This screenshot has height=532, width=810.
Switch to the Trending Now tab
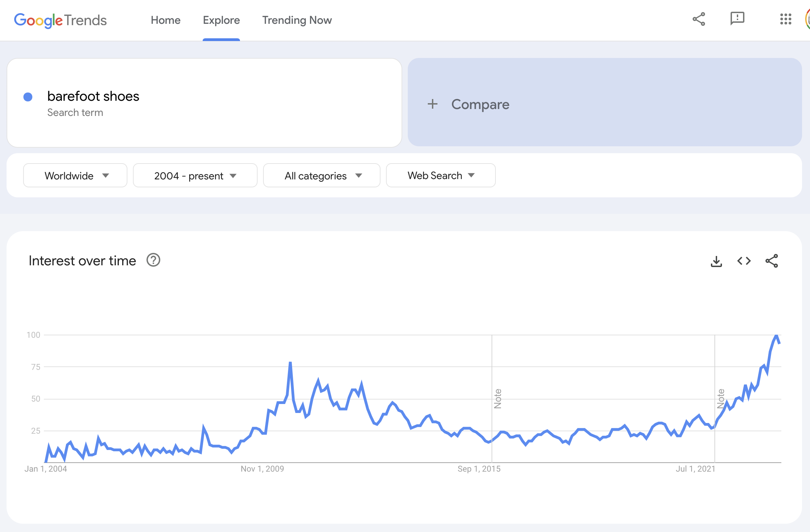[x=297, y=20]
